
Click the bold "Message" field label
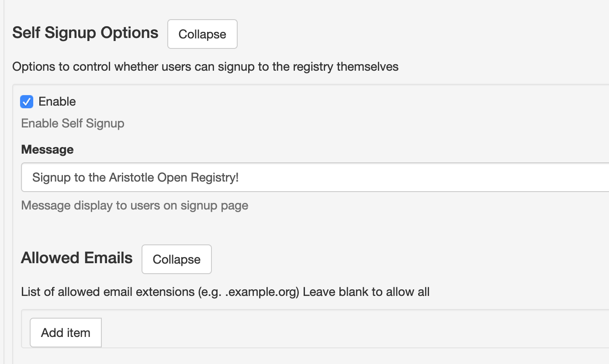point(47,150)
